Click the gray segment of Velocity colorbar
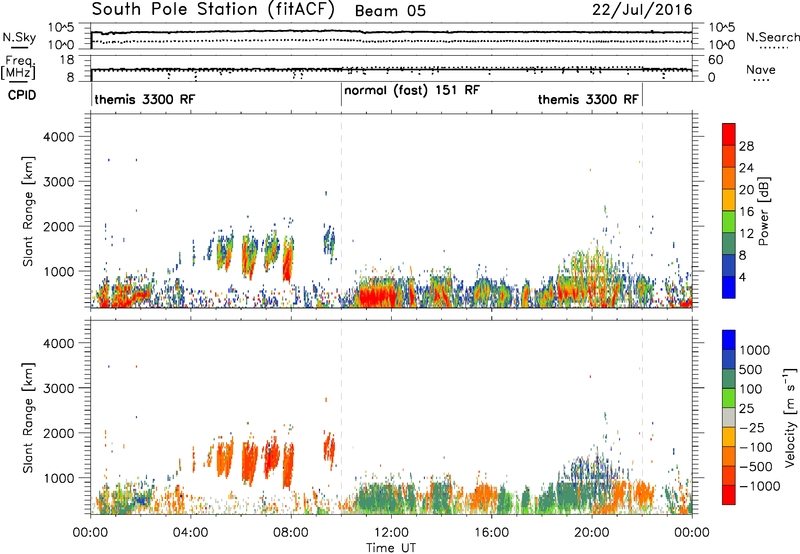Screen dimensions: 800x554 pos(729,418)
